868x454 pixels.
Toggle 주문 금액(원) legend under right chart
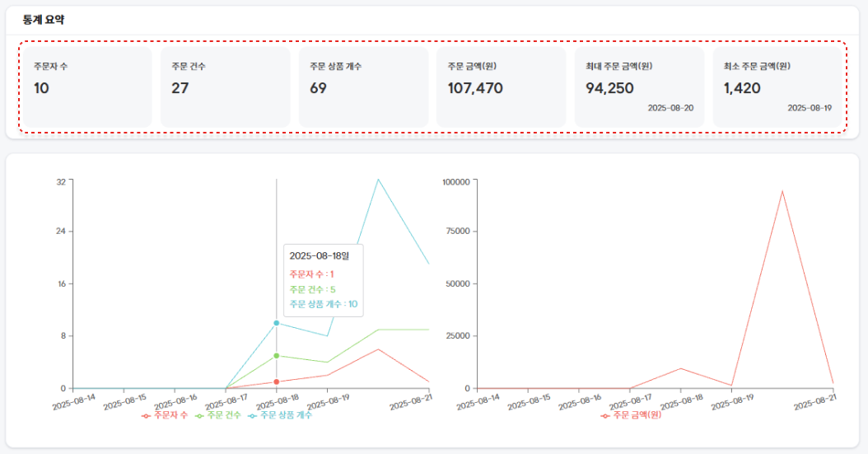coord(631,415)
